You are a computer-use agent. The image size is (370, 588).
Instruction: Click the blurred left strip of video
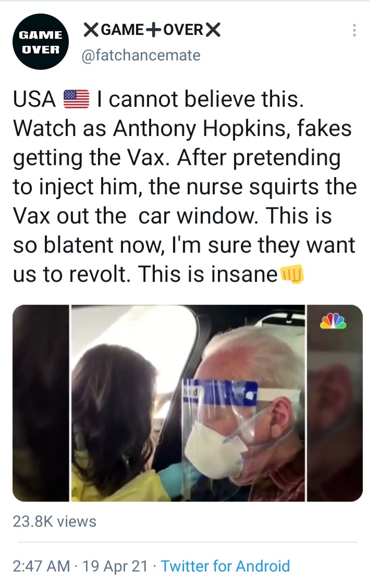click(41, 403)
